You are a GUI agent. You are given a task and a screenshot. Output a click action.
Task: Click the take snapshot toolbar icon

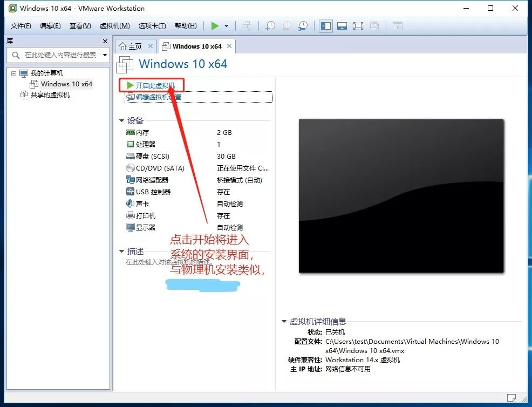click(x=270, y=26)
